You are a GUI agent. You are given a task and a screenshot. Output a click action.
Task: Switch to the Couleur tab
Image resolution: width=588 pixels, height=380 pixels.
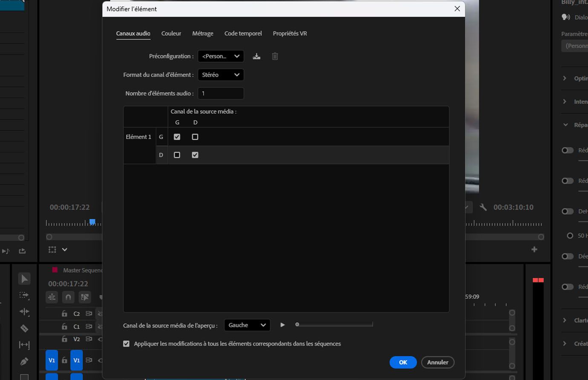171,33
